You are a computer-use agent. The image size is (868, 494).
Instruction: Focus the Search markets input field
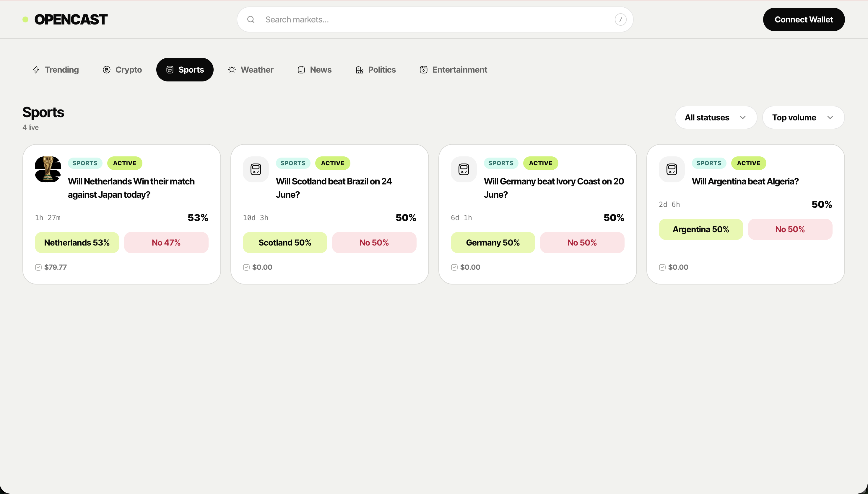tap(435, 20)
